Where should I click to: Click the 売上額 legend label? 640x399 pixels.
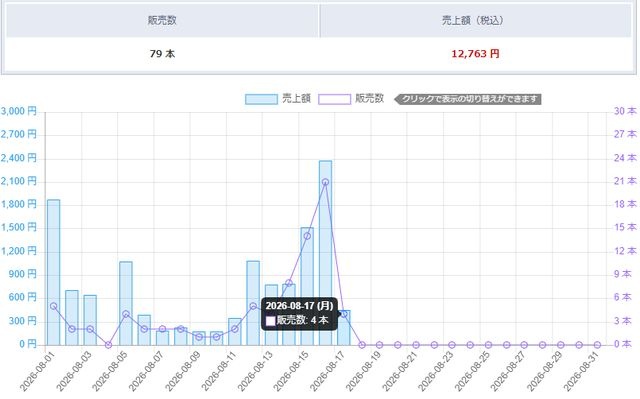coord(296,99)
